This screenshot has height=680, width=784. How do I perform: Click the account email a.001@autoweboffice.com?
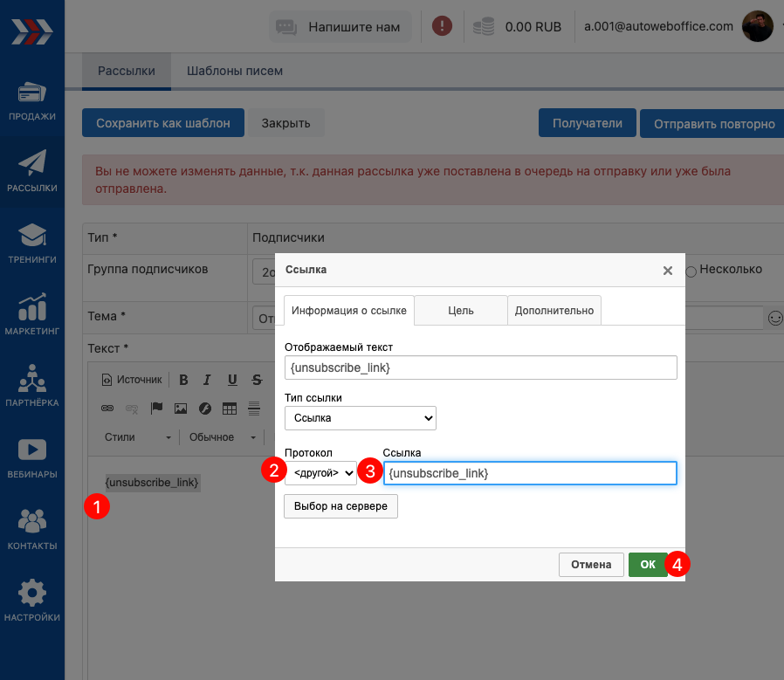pos(658,26)
